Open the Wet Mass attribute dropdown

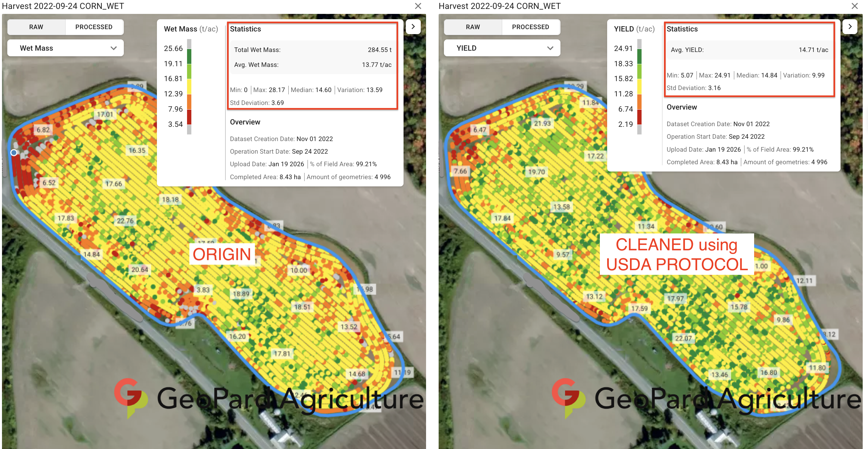click(65, 48)
